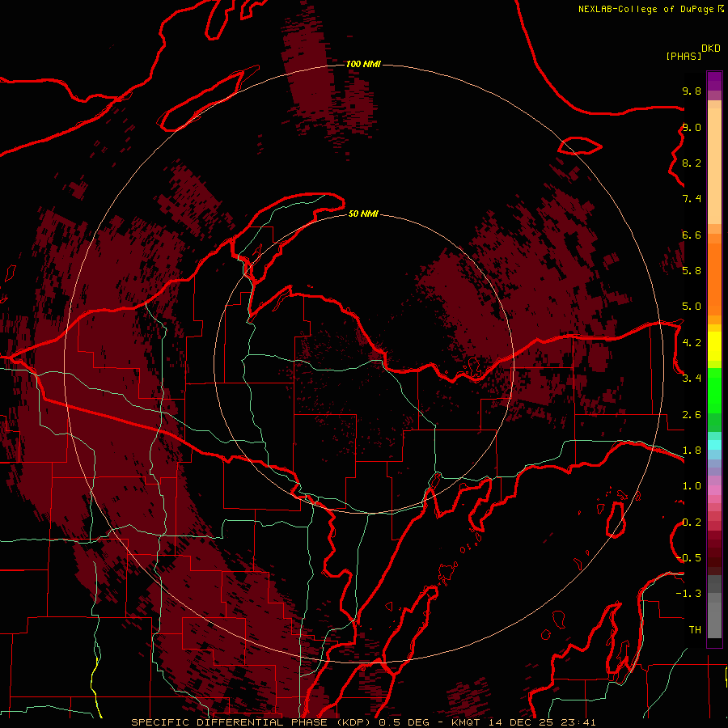Click the 23:41 timestamp in the caption
Screen dimensions: 728x728
click(578, 722)
